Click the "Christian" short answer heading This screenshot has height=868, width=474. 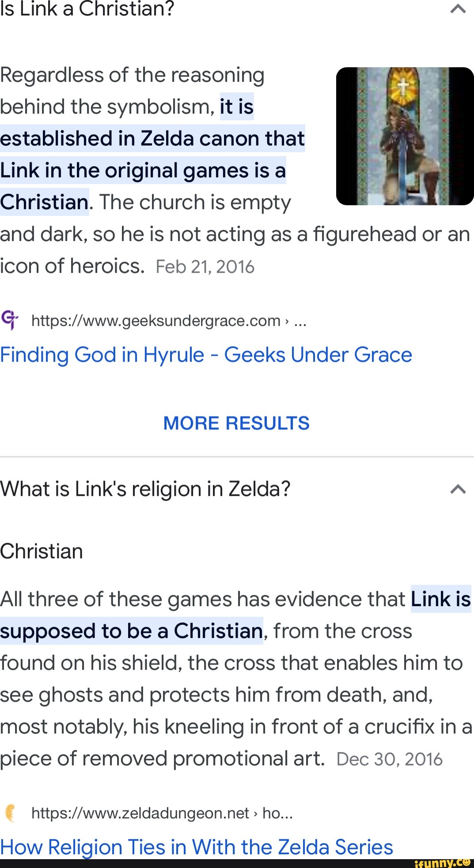click(x=42, y=551)
